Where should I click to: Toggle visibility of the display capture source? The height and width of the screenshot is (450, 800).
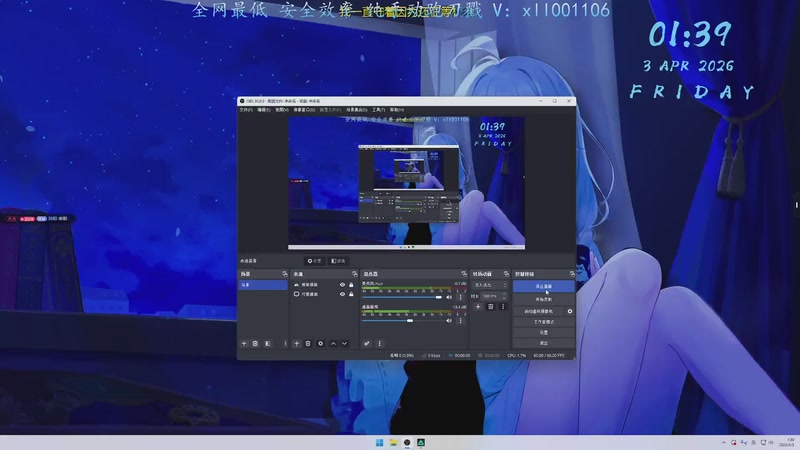tap(342, 294)
